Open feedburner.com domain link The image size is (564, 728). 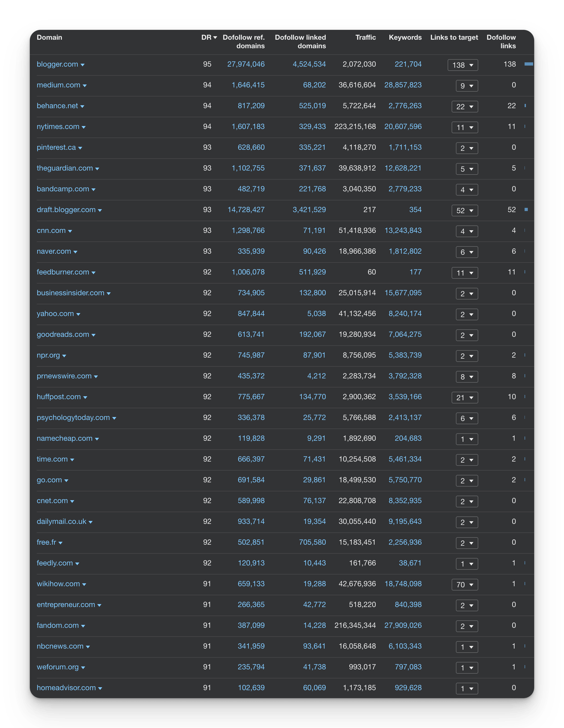[63, 272]
